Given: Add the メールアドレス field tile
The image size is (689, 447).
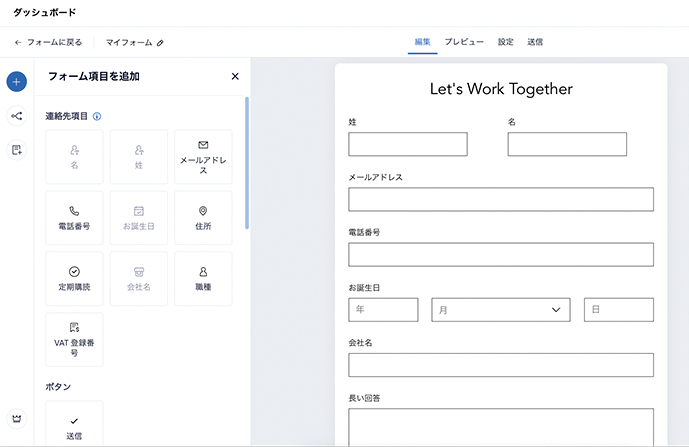Looking at the screenshot, I should click(203, 157).
